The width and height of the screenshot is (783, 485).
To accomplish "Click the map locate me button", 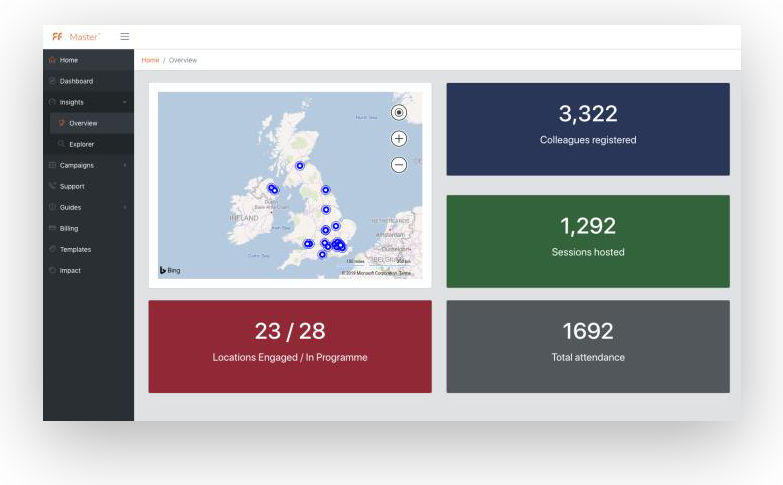I will [x=399, y=113].
